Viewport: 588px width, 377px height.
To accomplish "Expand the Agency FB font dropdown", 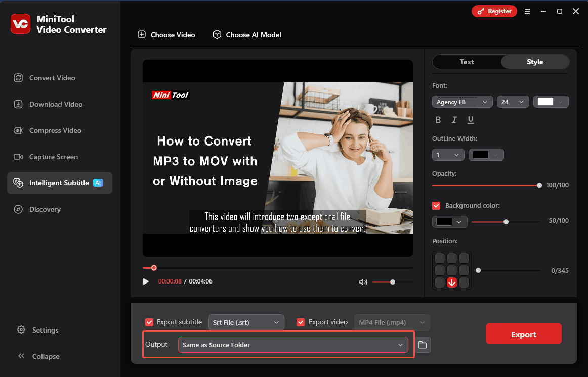I will point(462,102).
